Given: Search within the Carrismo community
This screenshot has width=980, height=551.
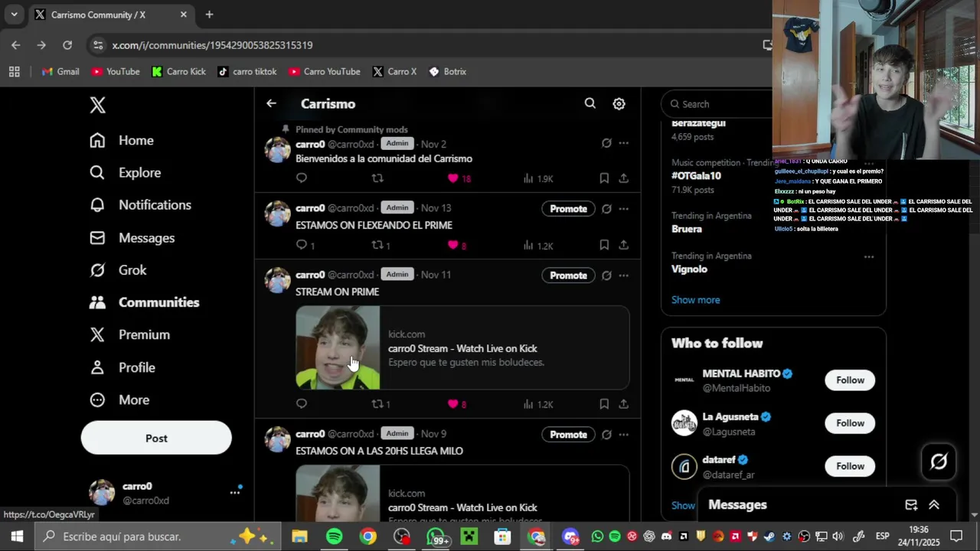Looking at the screenshot, I should (590, 103).
